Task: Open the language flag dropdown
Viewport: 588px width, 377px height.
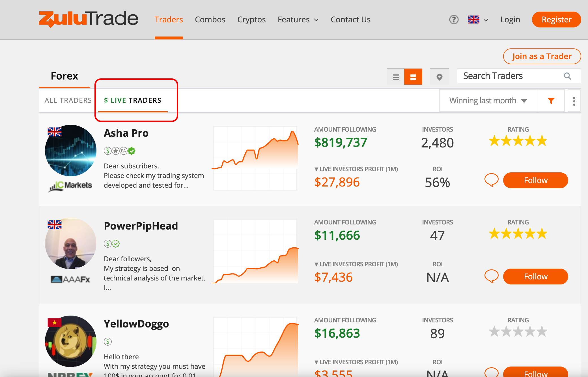Action: [478, 20]
